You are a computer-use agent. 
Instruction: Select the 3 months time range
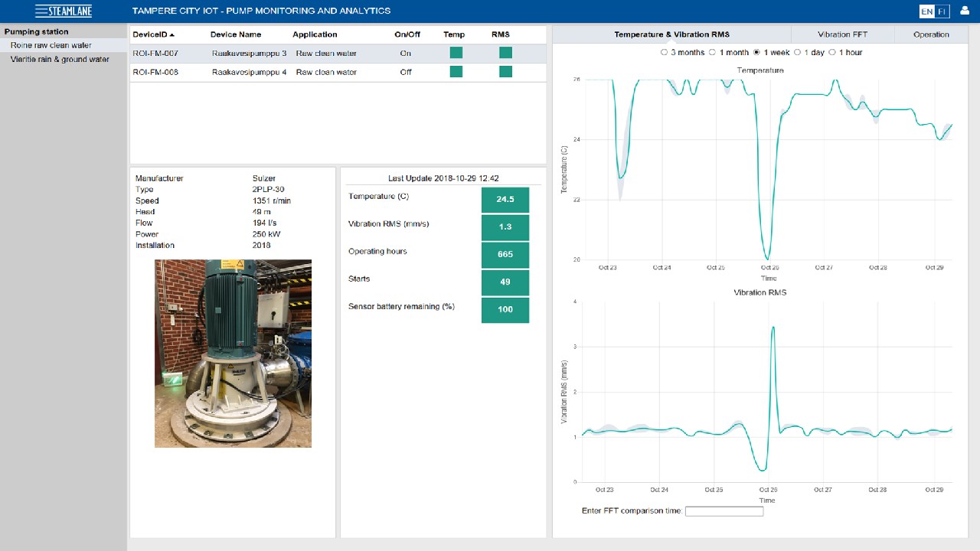[x=664, y=53]
